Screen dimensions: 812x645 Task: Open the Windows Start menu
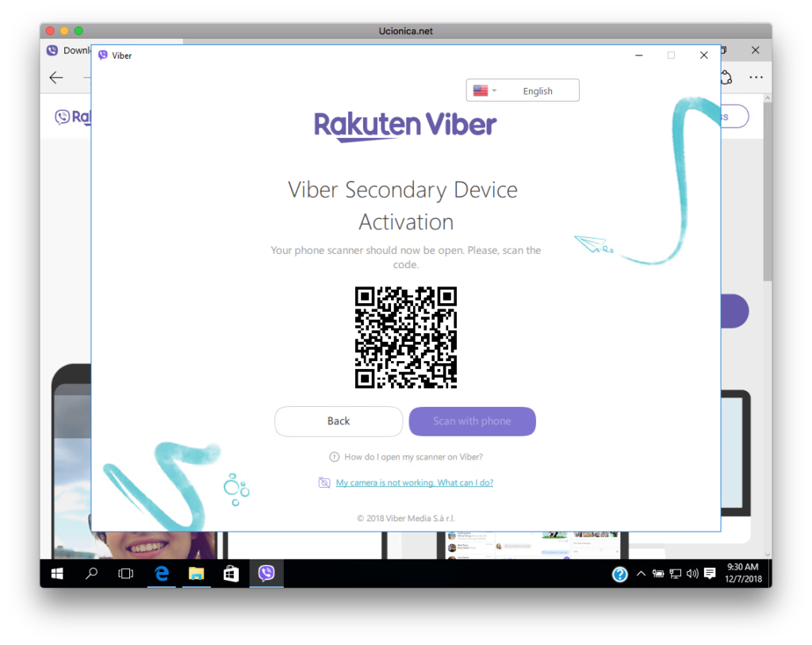(57, 574)
